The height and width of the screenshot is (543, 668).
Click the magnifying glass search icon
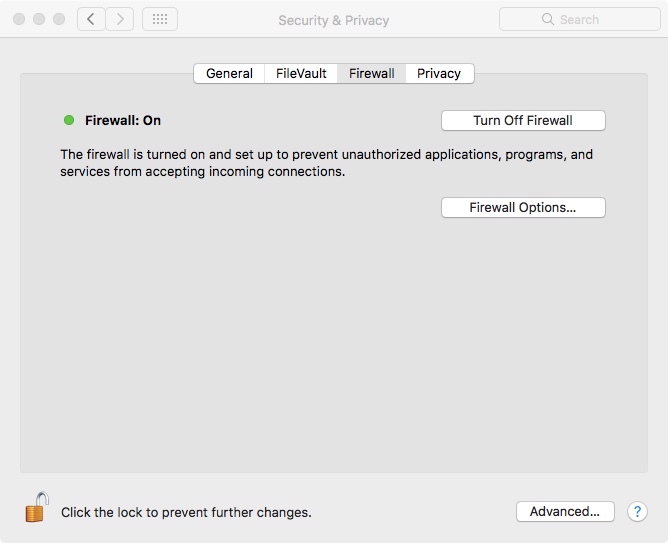(x=548, y=19)
